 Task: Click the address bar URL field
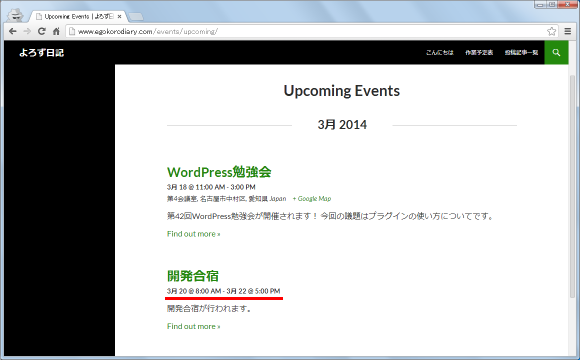point(307,31)
